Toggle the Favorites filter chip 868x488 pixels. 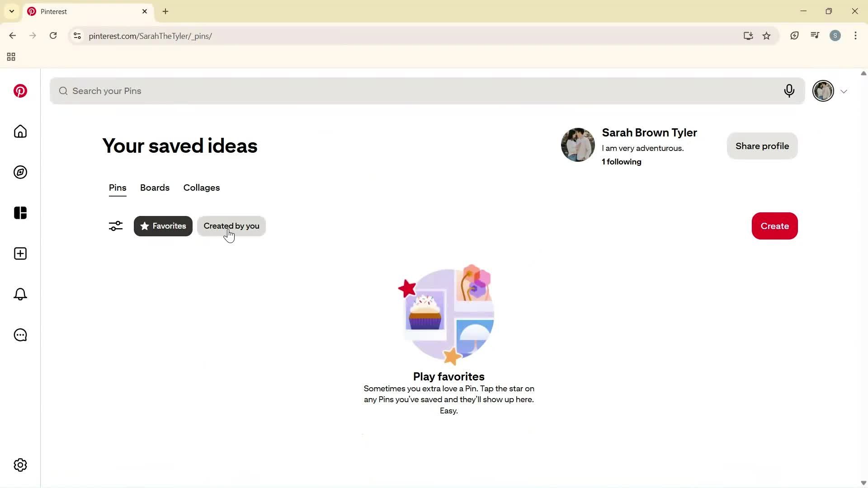tap(163, 226)
